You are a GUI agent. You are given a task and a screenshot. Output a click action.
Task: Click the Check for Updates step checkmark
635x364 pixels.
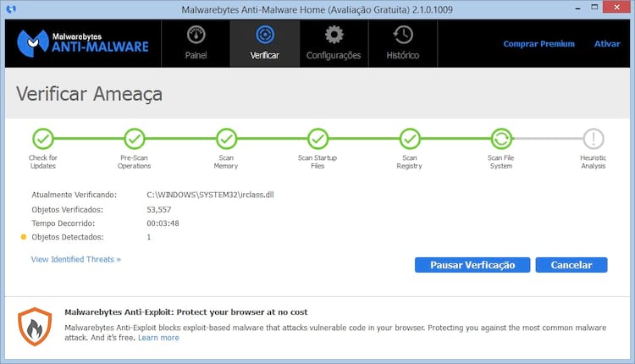pyautogui.click(x=43, y=139)
